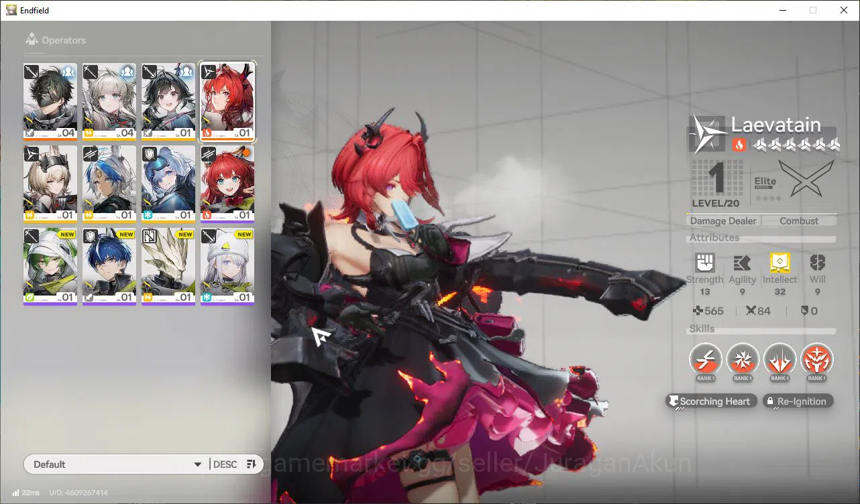
Task: Click the Strength value 13
Action: click(x=704, y=292)
